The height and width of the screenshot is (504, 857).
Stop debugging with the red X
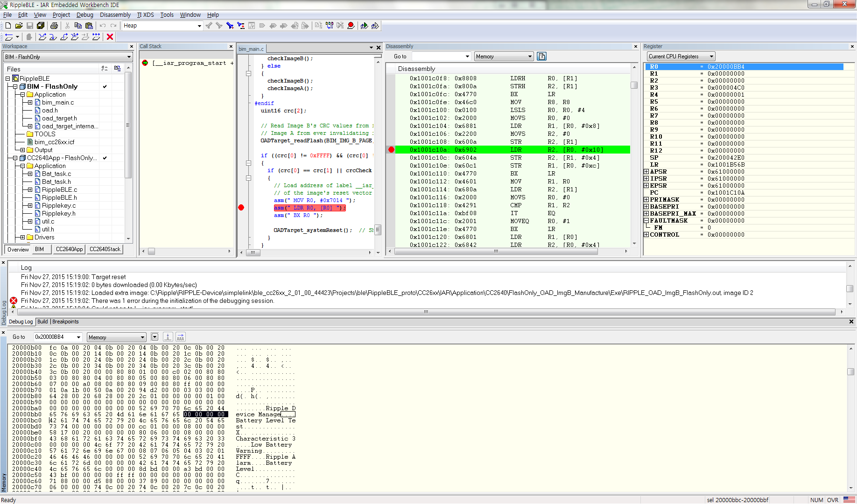pos(110,37)
